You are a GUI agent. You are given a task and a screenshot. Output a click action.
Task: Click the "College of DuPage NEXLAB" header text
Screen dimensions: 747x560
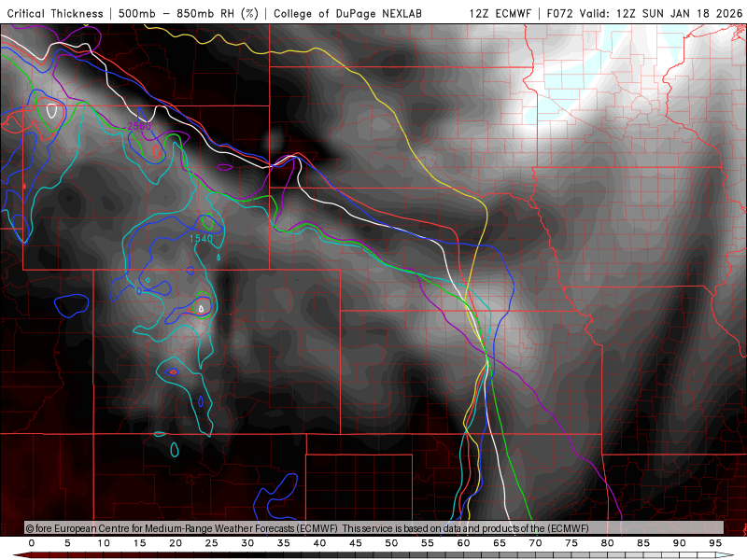click(x=347, y=14)
